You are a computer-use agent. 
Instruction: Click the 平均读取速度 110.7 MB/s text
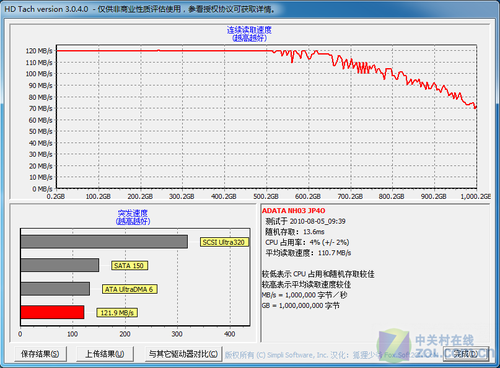[308, 253]
